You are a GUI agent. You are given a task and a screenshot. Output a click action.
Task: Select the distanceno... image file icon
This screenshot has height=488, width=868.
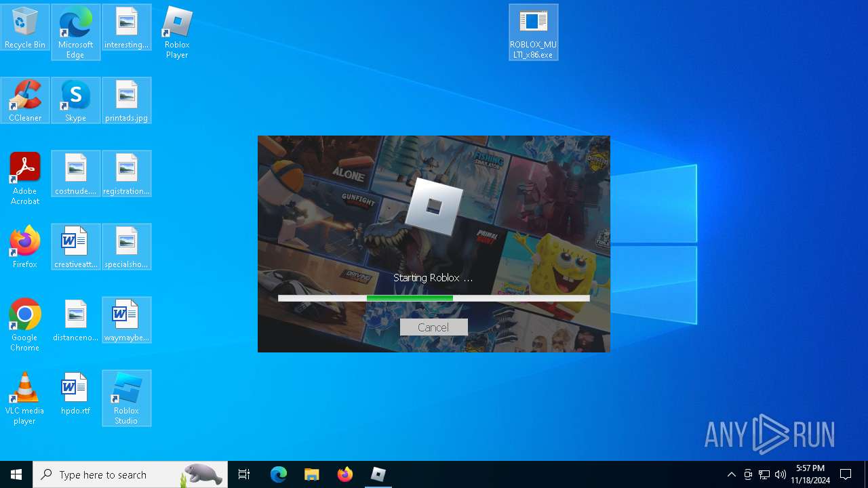tap(75, 321)
